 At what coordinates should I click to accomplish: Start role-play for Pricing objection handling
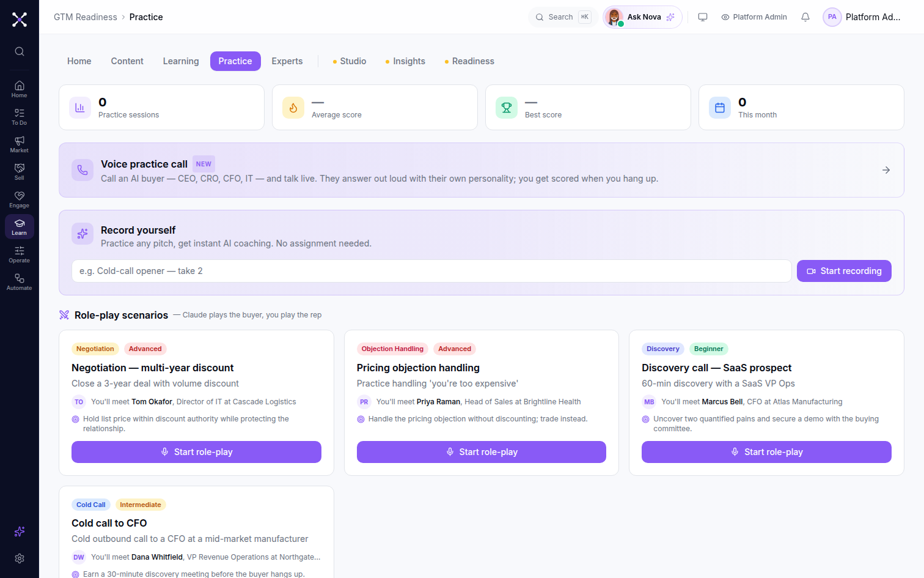482,452
